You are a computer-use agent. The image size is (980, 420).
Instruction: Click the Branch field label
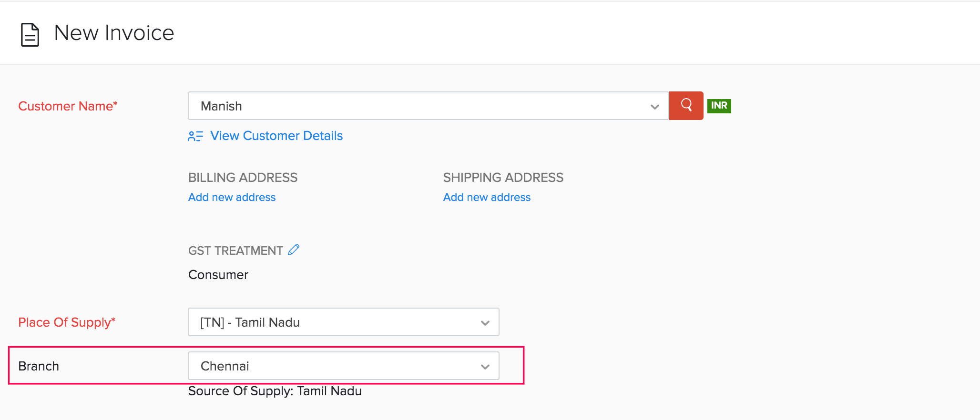coord(39,366)
